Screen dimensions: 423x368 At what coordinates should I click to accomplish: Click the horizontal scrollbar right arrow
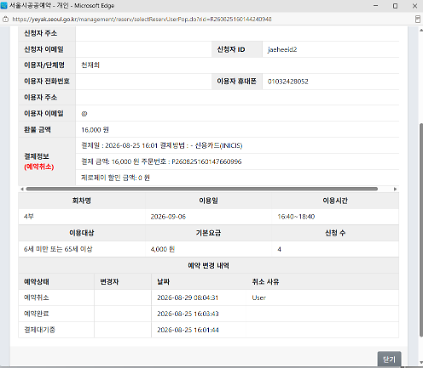[x=395, y=189]
